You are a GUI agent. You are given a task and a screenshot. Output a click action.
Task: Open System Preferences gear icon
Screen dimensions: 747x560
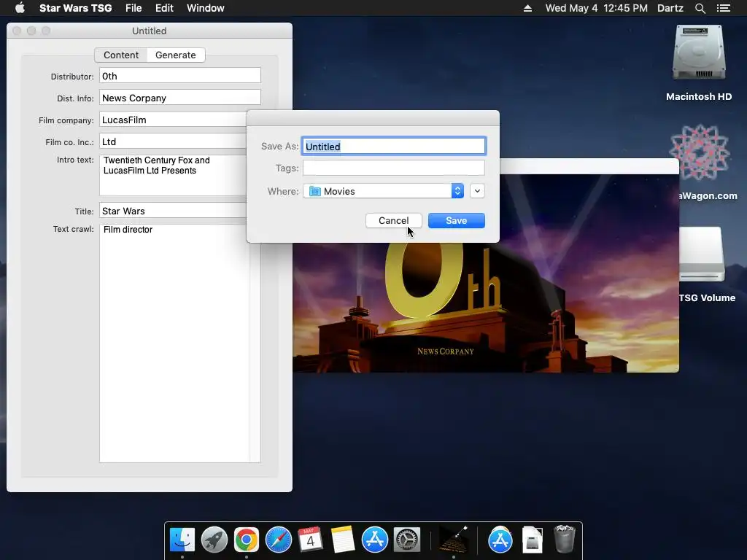tap(407, 540)
